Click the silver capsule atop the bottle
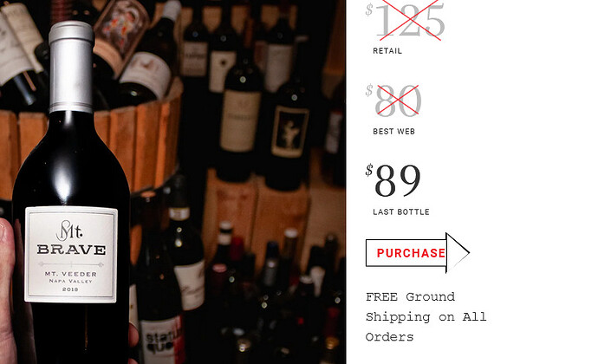This screenshot has width=598, height=364. tap(71, 67)
